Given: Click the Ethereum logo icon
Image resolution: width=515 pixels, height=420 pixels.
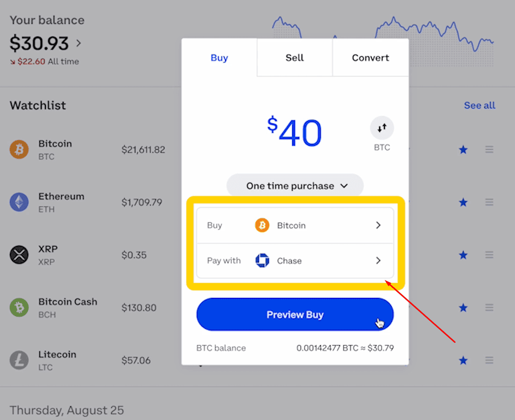Looking at the screenshot, I should point(19,202).
